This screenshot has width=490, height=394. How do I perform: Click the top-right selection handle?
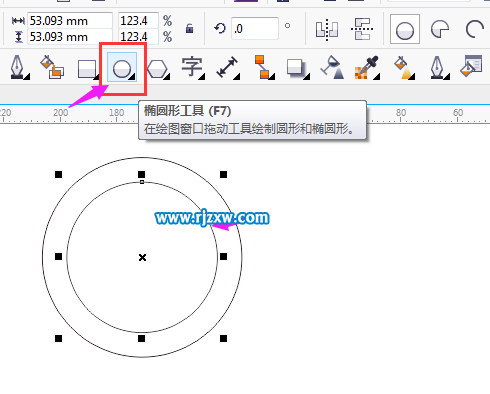coord(224,174)
